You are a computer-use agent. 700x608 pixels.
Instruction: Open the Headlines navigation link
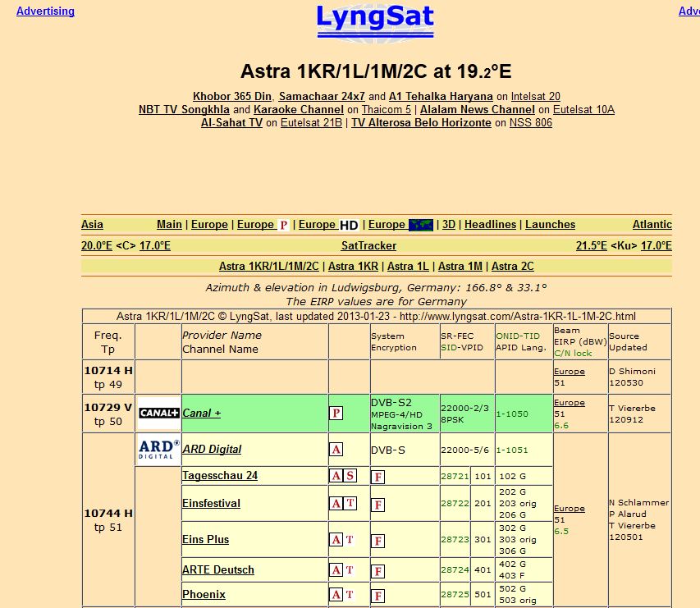491,225
